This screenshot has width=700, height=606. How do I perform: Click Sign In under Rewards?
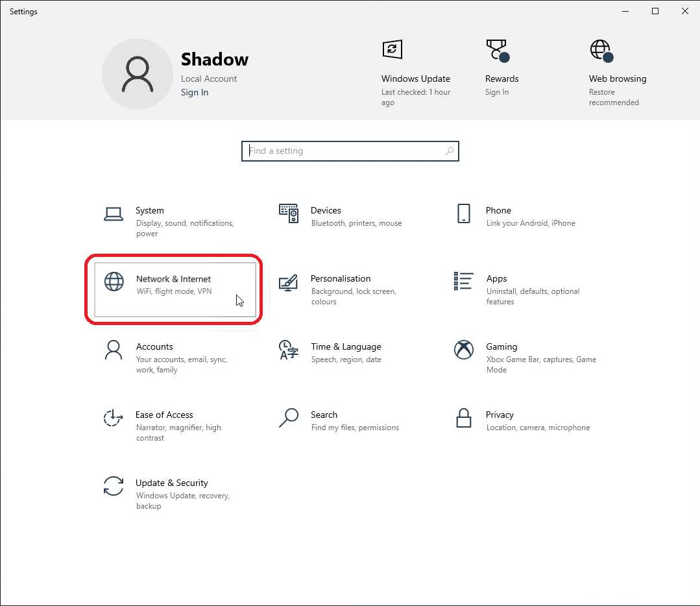497,92
